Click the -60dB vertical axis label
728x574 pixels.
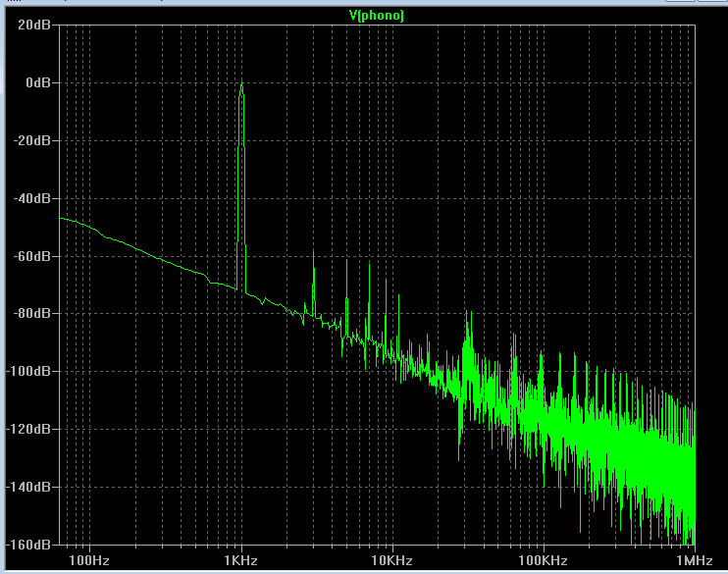click(x=31, y=256)
